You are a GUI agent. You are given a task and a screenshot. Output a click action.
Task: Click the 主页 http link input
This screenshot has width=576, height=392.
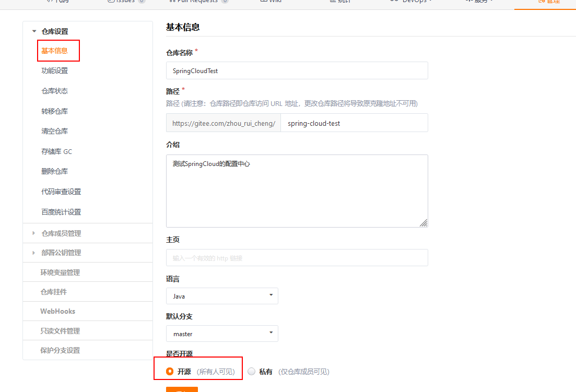(297, 258)
